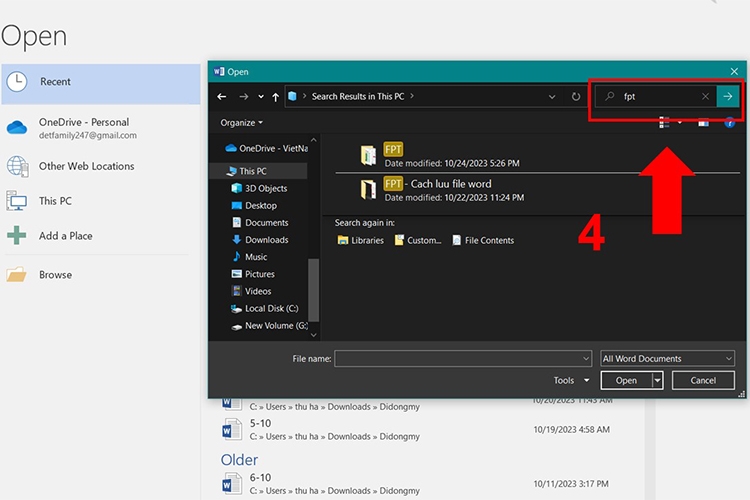
Task: Open the Help icon in dialog
Action: tap(729, 123)
